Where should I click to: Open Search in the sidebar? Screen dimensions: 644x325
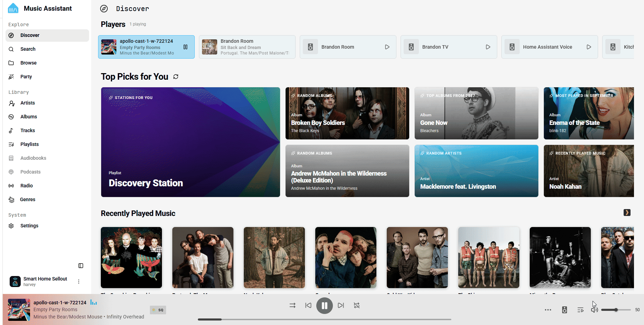point(47,49)
